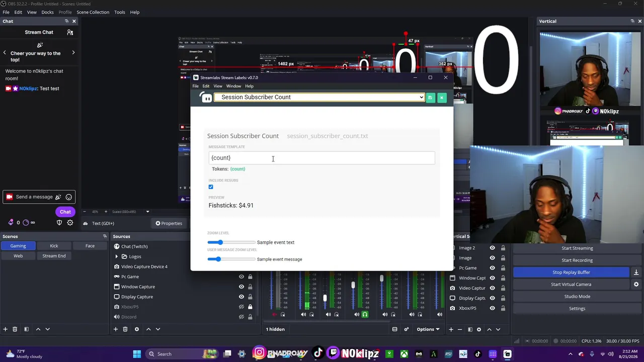Delete selected source using Sources trash icon
Image resolution: width=644 pixels, height=362 pixels.
[x=125, y=329]
